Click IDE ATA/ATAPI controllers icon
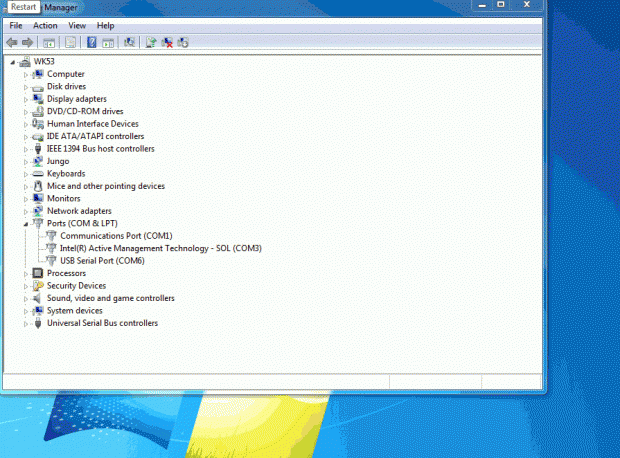This screenshot has height=458, width=620. click(38, 136)
